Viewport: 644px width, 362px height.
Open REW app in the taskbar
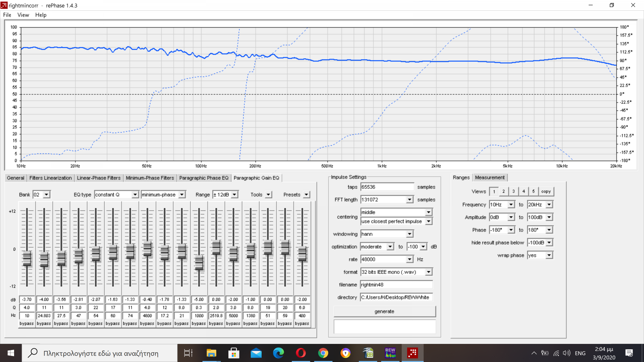390,353
